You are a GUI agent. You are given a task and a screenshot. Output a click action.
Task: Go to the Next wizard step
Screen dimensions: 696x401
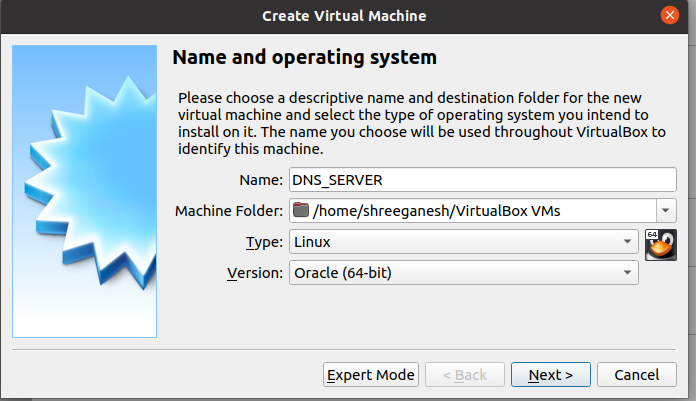click(550, 375)
